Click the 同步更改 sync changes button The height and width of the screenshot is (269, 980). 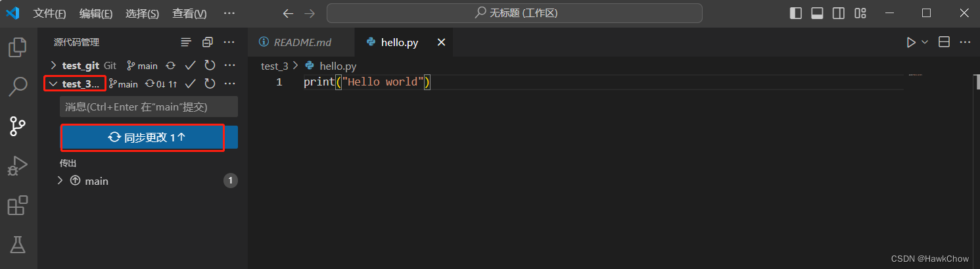coord(143,137)
